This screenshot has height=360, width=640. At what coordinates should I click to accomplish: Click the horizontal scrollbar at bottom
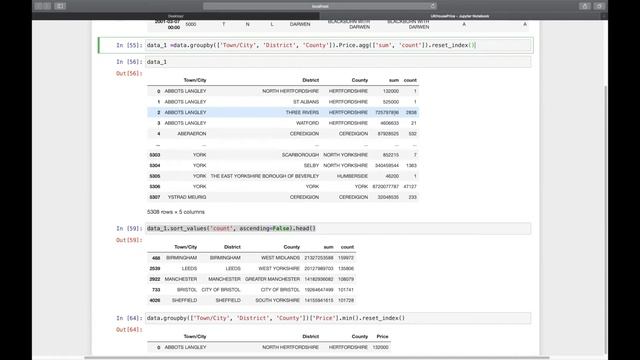[317, 358]
